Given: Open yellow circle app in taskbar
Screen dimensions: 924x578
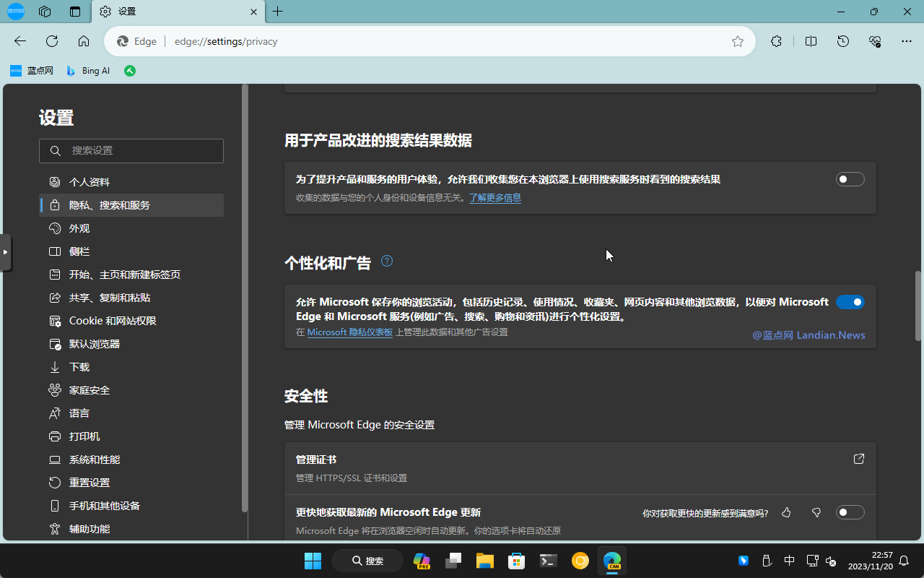Looking at the screenshot, I should pyautogui.click(x=580, y=561).
